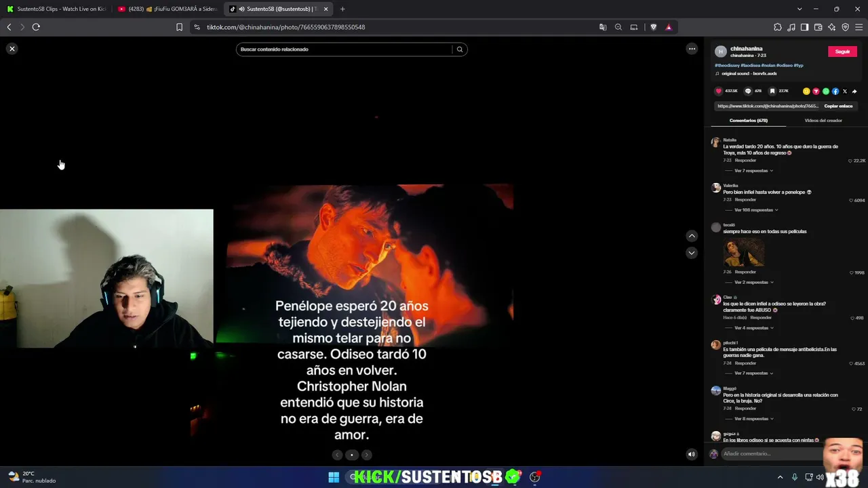The width and height of the screenshot is (868, 488).
Task: Go to previous post with up arrow
Action: tap(692, 236)
